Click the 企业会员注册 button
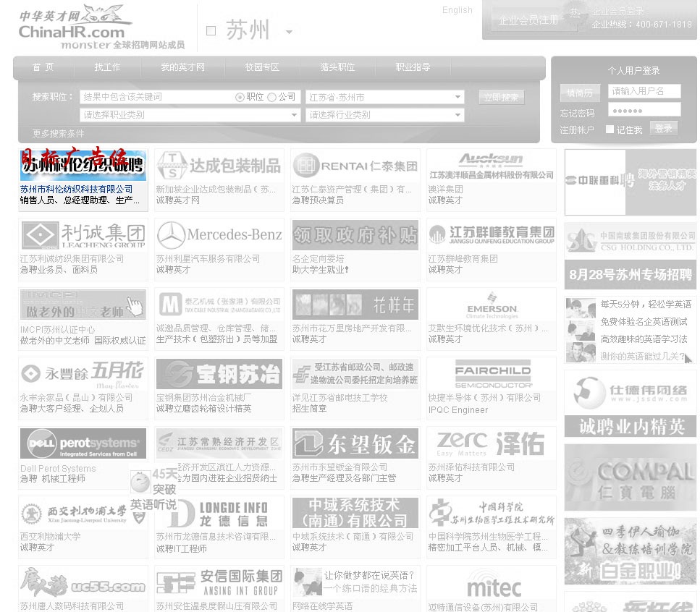The image size is (700, 612). [528, 20]
